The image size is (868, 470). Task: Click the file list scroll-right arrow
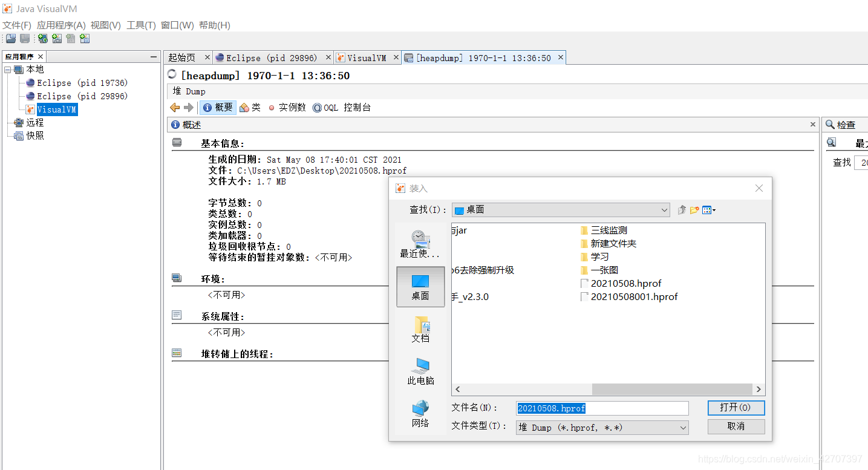759,390
